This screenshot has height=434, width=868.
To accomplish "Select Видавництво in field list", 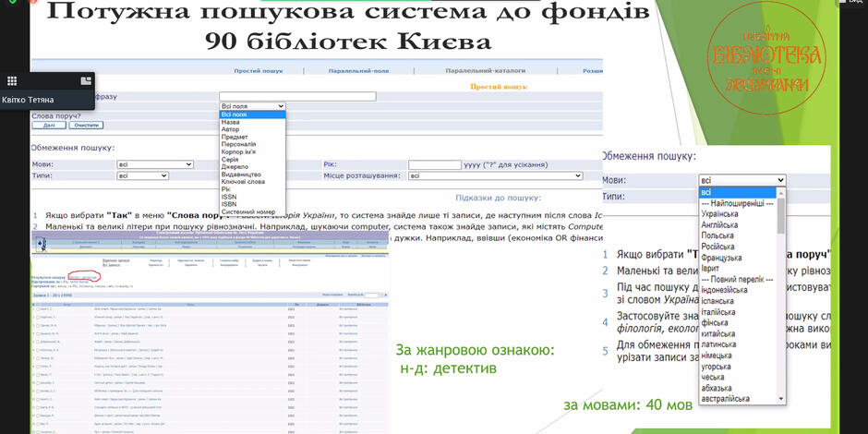I will pos(240,175).
